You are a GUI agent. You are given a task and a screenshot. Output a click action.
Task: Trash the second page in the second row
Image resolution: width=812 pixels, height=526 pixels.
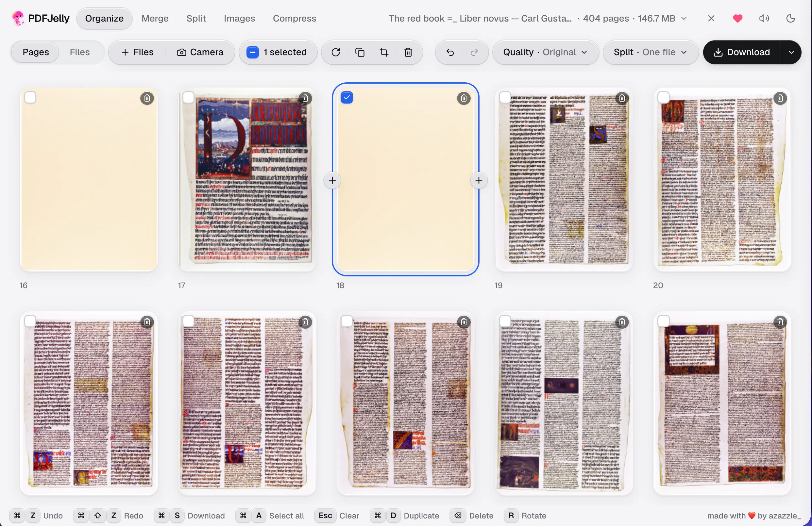[305, 322]
